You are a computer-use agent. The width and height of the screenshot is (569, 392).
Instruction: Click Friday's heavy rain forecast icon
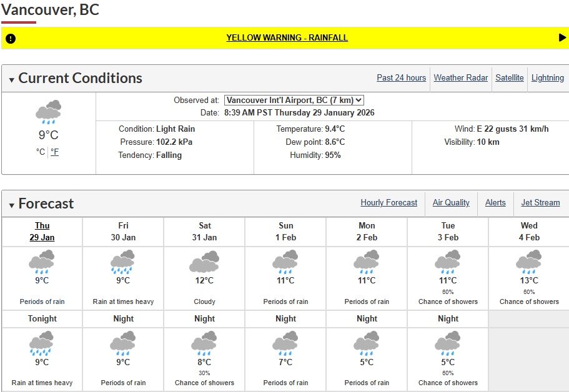tap(123, 262)
